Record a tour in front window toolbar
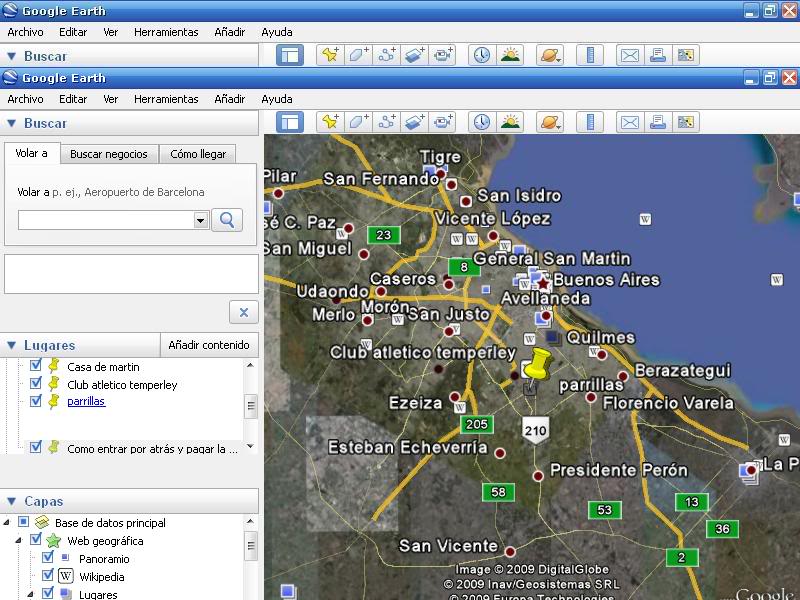800x600 pixels. pos(442,122)
